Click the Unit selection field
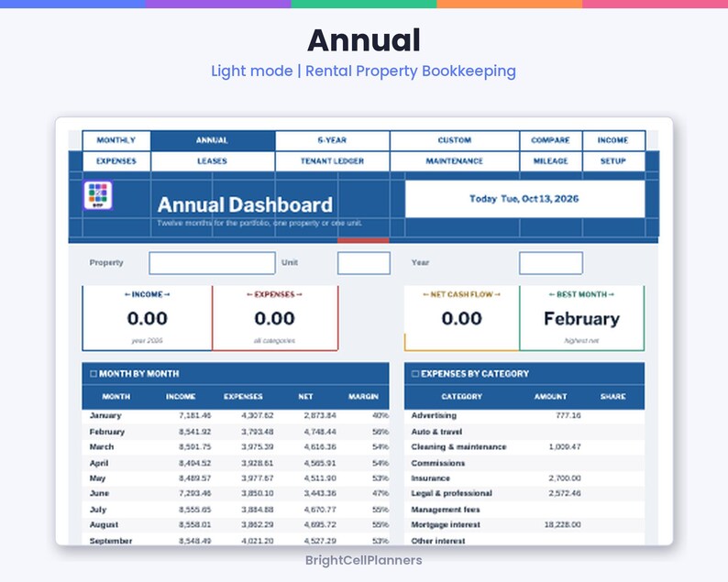Viewport: 728px width, 582px height. click(x=363, y=263)
